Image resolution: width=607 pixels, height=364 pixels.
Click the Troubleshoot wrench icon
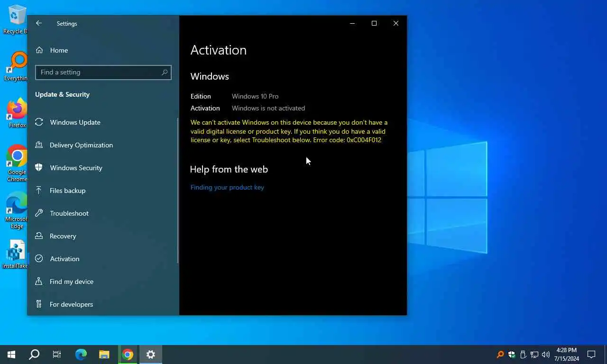click(x=39, y=213)
